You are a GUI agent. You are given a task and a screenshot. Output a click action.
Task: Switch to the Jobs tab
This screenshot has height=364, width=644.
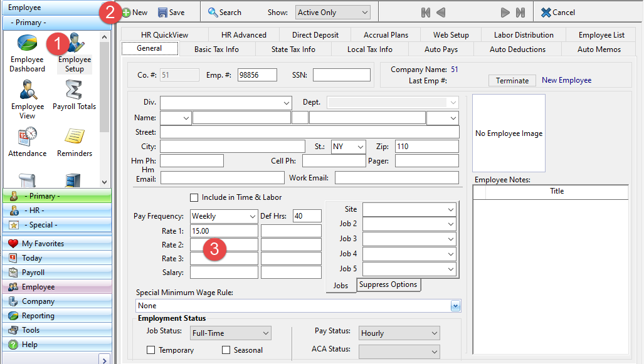click(x=340, y=286)
